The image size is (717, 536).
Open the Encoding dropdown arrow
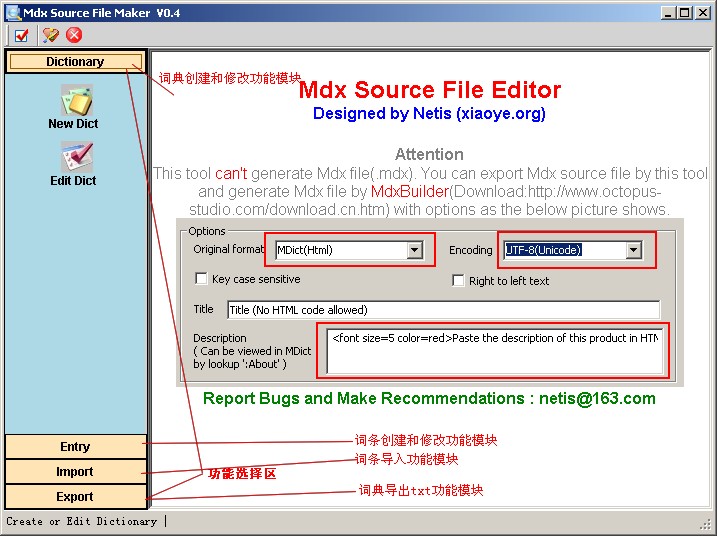(633, 250)
